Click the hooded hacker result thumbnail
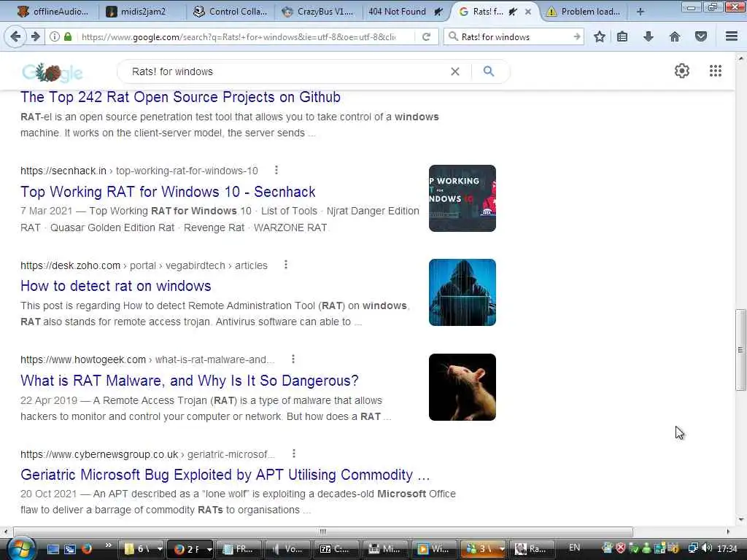This screenshot has height=560, width=747. pos(462,292)
